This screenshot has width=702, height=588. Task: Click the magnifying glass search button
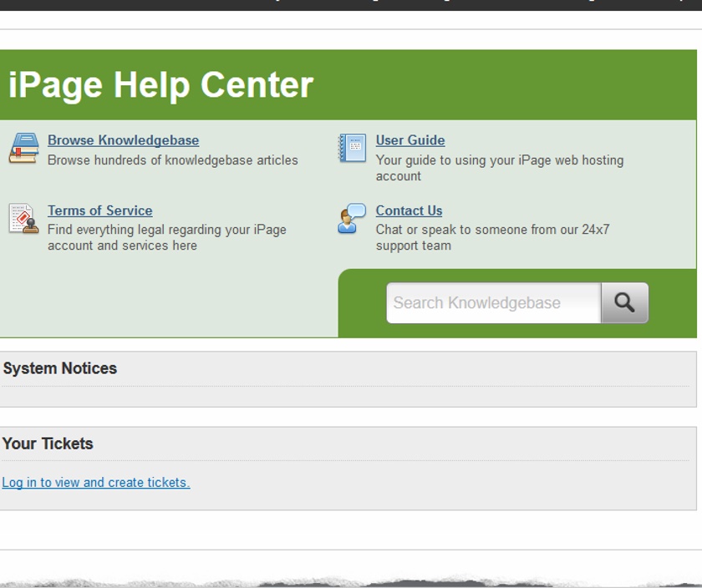pos(624,302)
